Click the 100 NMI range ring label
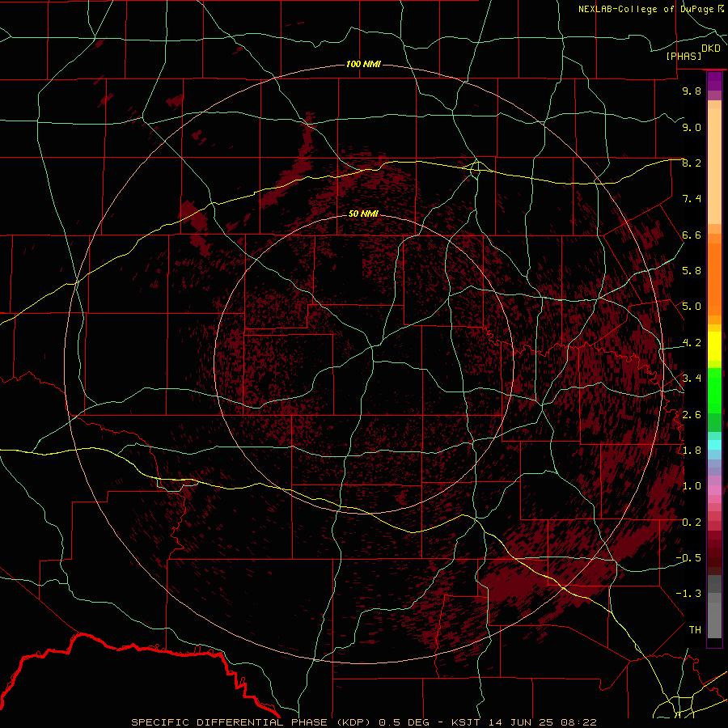The height and width of the screenshot is (728, 728). pyautogui.click(x=363, y=64)
